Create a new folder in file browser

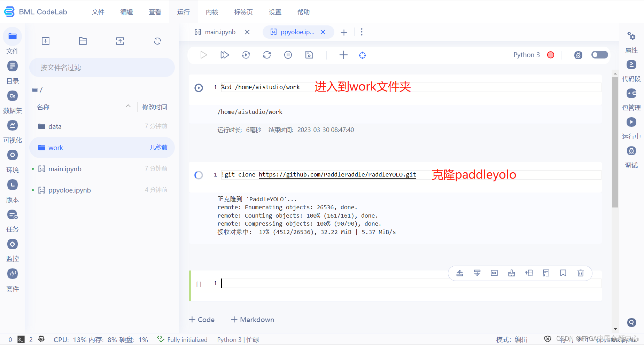tap(83, 41)
